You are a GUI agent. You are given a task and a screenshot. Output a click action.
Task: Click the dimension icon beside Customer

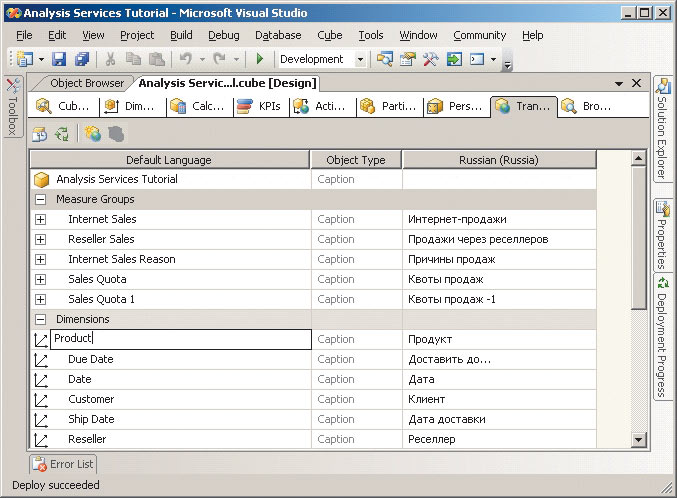point(41,400)
